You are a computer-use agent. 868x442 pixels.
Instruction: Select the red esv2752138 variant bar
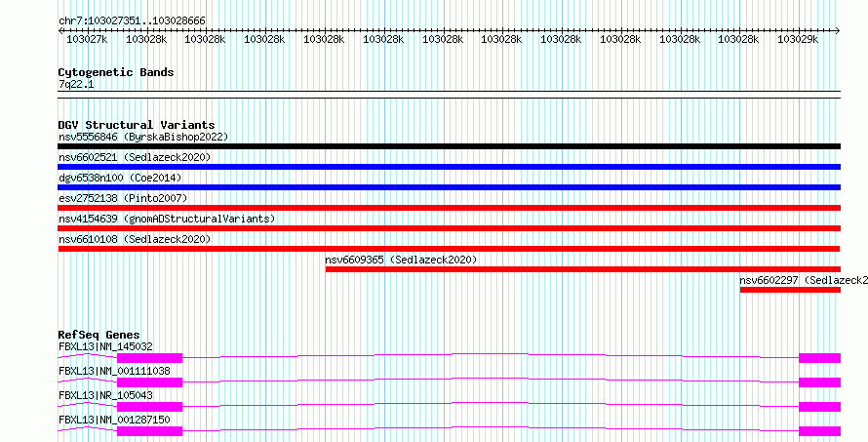pos(449,208)
